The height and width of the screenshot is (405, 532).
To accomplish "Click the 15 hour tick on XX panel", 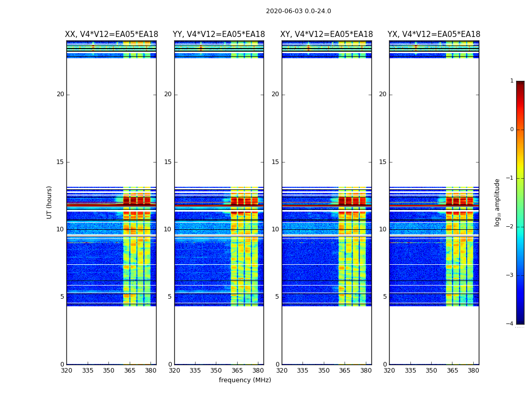I will click(x=60, y=162).
